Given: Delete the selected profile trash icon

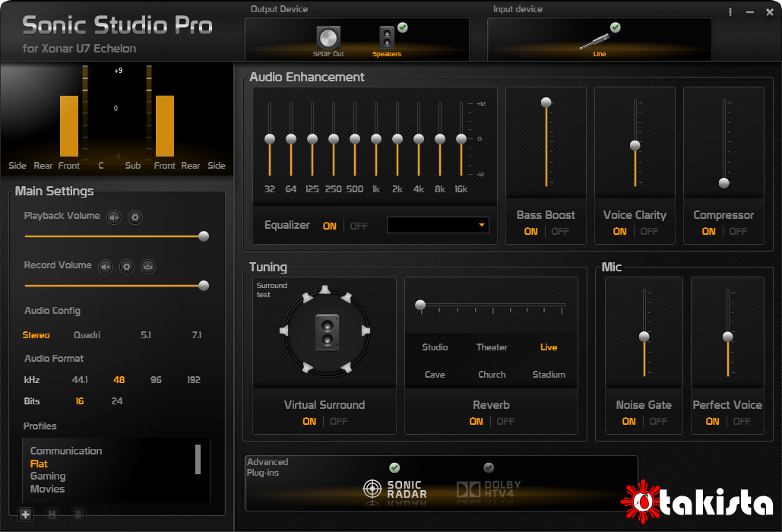Looking at the screenshot, I should pos(78,515).
